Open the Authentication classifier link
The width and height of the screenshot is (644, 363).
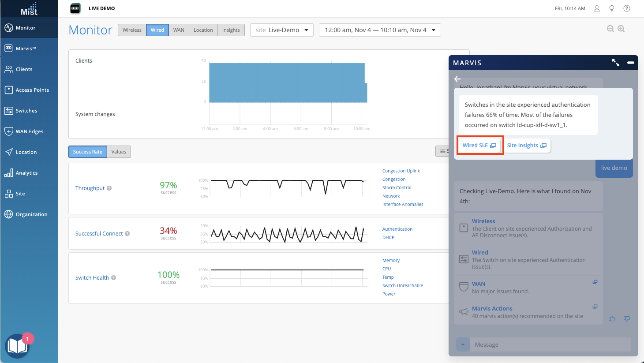397,229
